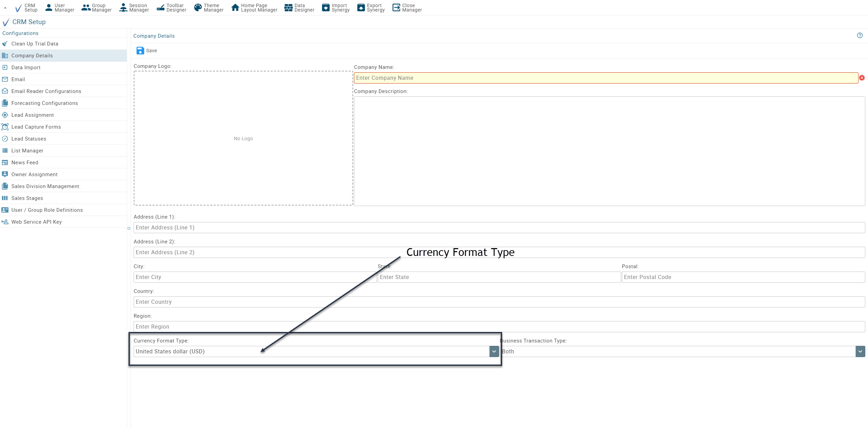Open Sales Division Management
The height and width of the screenshot is (428, 868).
(x=63, y=186)
